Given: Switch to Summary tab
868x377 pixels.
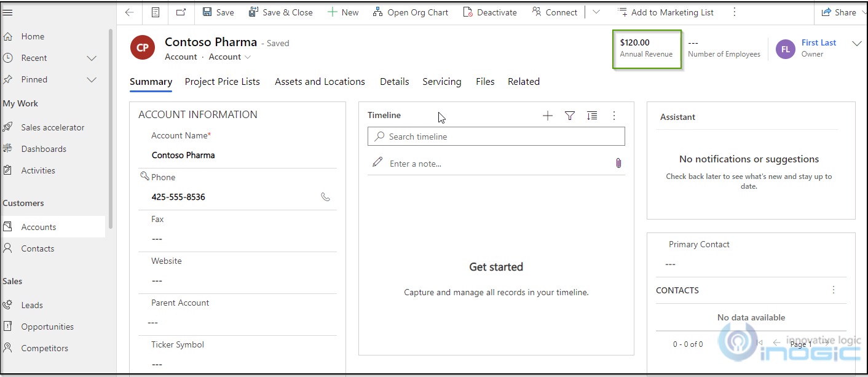Looking at the screenshot, I should point(151,82).
